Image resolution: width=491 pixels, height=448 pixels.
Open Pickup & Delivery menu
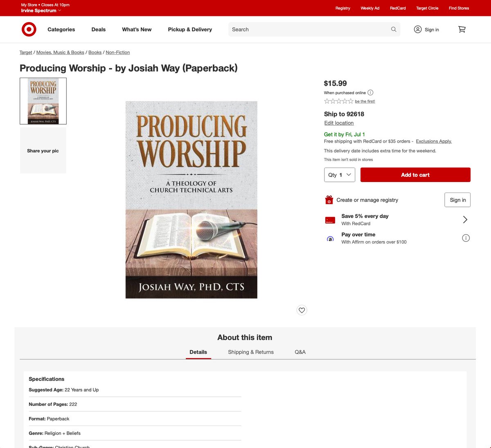(x=190, y=29)
